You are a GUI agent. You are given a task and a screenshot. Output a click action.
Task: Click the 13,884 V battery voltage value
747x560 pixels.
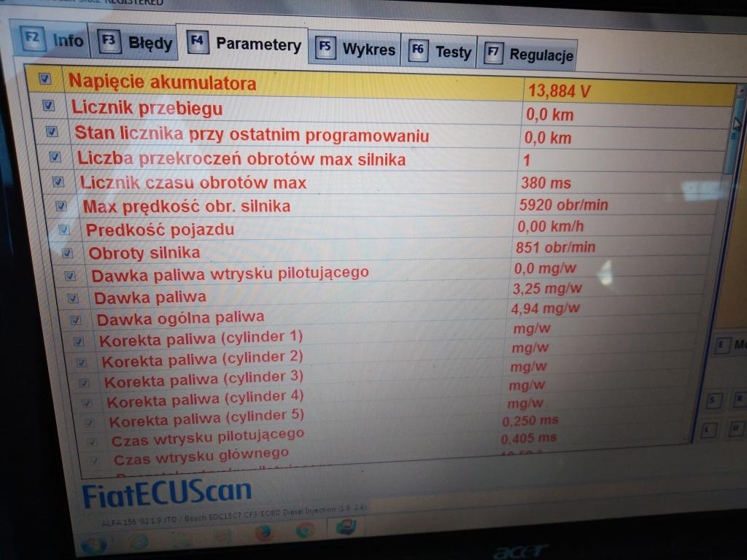coord(560,90)
